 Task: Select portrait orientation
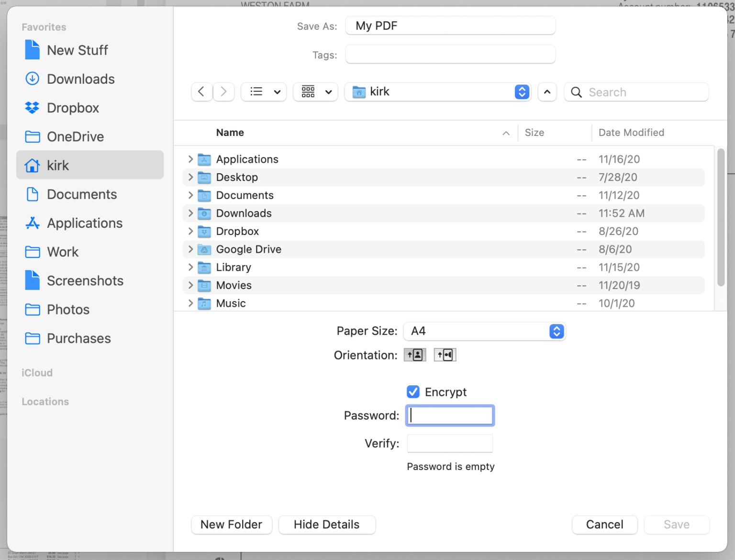point(414,355)
